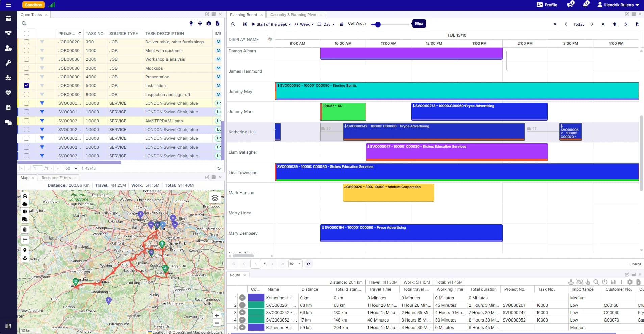644x334 pixels.
Task: Click the Open Tasks horizontal scrollbar
Action: pyautogui.click(x=69, y=162)
